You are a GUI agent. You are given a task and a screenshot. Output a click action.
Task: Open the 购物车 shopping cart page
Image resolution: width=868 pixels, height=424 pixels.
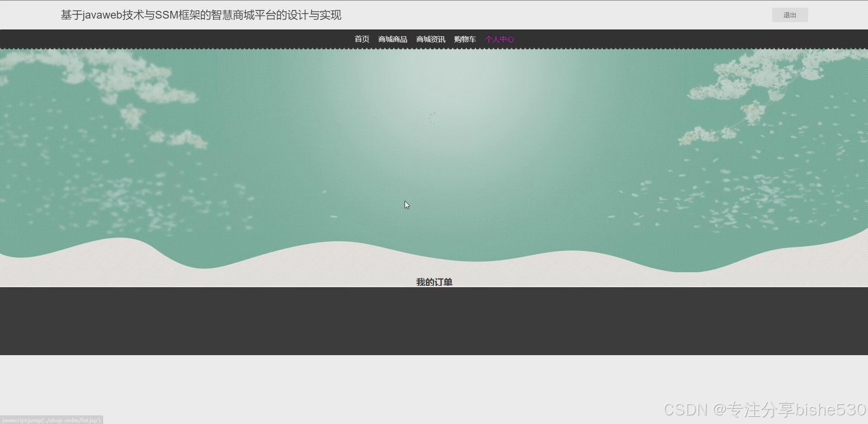465,39
